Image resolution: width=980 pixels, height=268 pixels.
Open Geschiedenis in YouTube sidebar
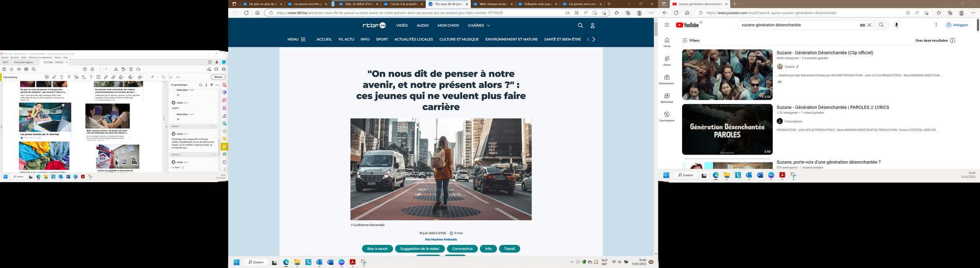tap(667, 116)
